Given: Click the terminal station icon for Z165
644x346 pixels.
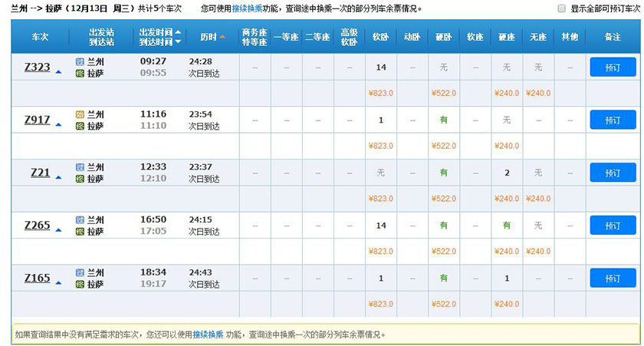Looking at the screenshot, I should [x=80, y=285].
